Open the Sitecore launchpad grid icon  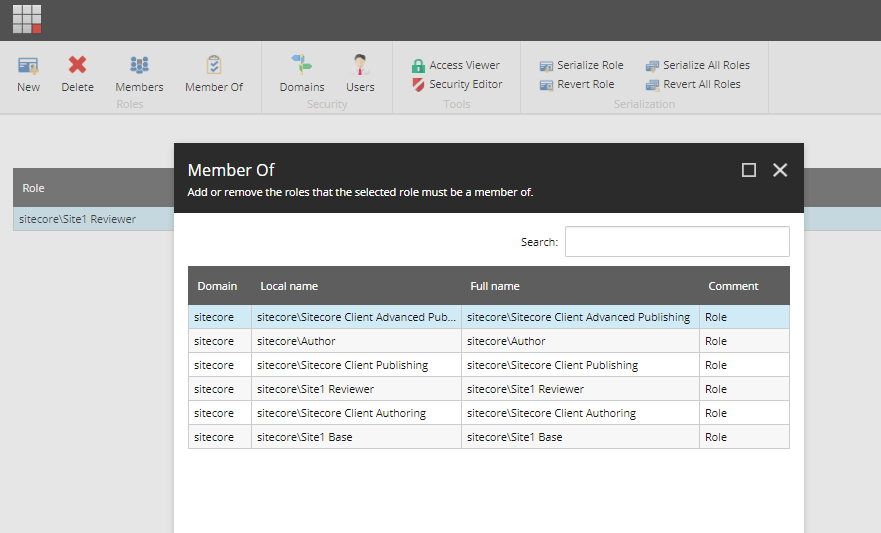coord(27,19)
